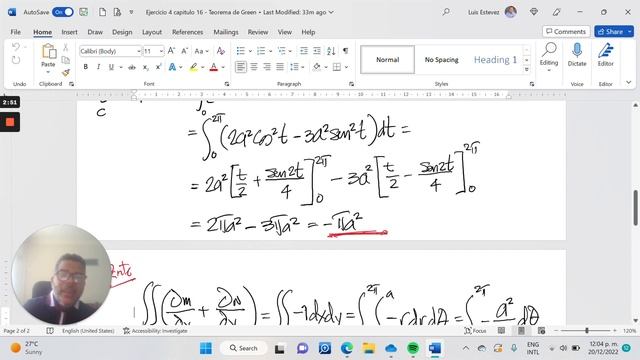640x360 pixels.
Task: Open the Layout tab
Action: pyautogui.click(x=152, y=32)
